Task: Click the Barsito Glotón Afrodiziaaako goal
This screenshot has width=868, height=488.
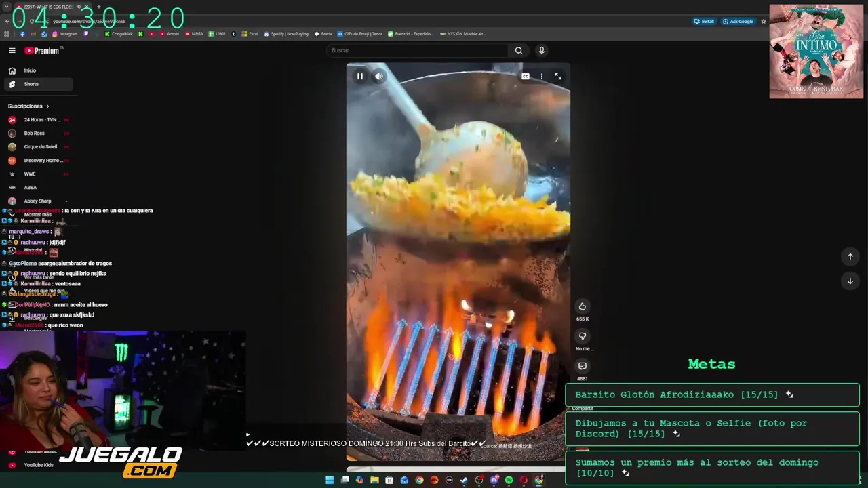Action: [712, 394]
